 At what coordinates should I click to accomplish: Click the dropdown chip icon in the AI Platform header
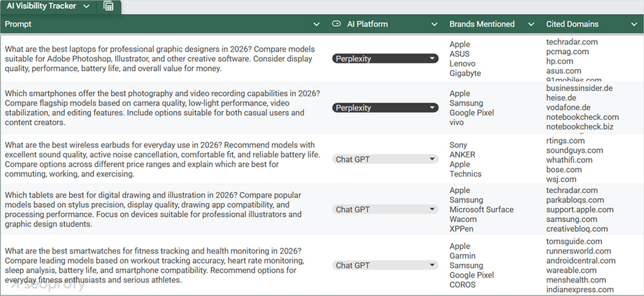[336, 24]
